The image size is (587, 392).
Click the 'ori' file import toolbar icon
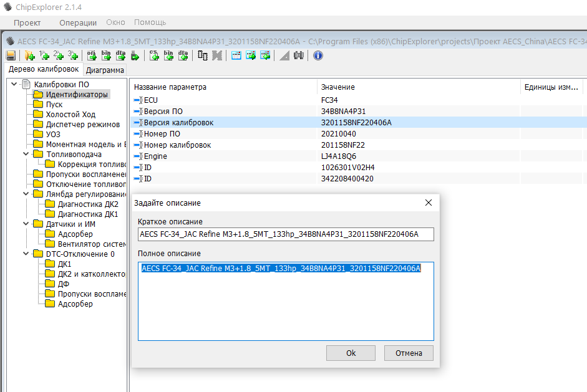[92, 55]
